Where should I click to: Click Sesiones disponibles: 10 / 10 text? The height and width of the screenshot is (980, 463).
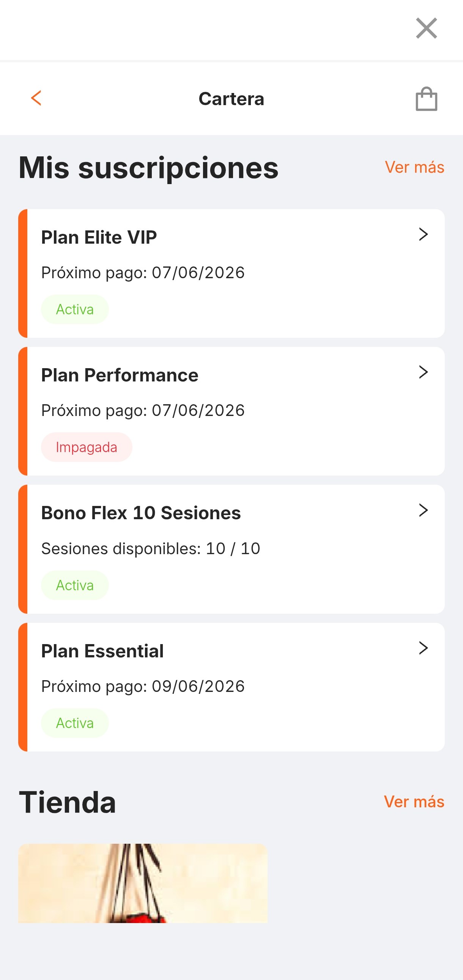point(151,548)
